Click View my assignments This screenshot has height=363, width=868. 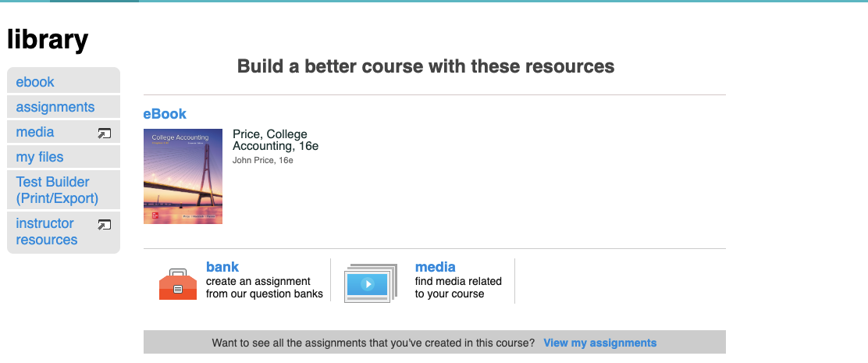(599, 343)
